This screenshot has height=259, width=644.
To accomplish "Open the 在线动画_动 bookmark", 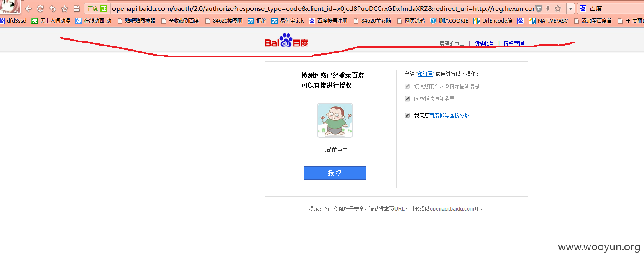I will coord(94,21).
